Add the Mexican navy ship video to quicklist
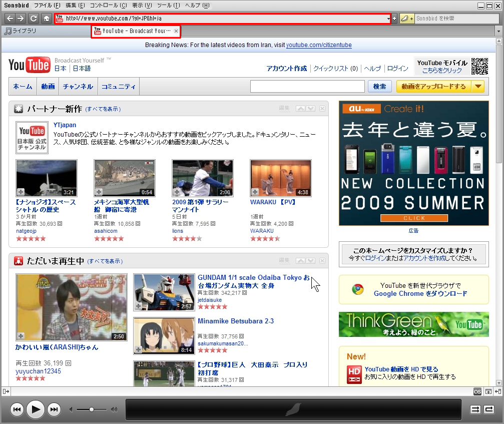The width and height of the screenshot is (504, 424). (99, 192)
